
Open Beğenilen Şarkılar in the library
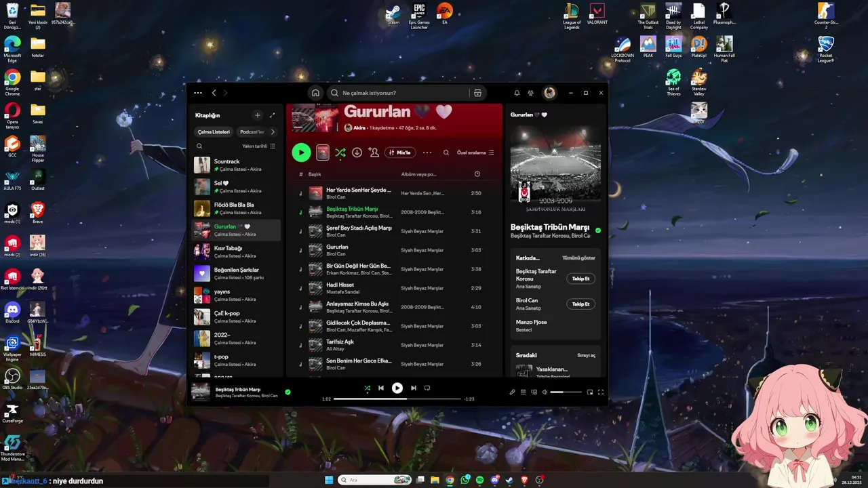click(237, 273)
